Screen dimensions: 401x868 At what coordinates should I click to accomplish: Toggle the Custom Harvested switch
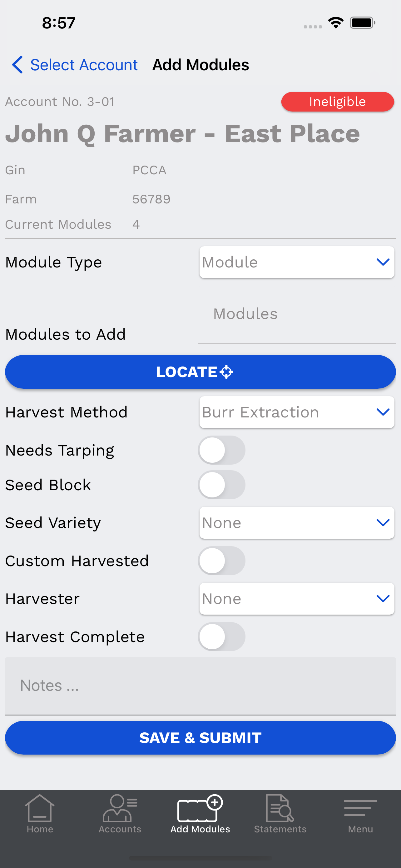point(221,561)
